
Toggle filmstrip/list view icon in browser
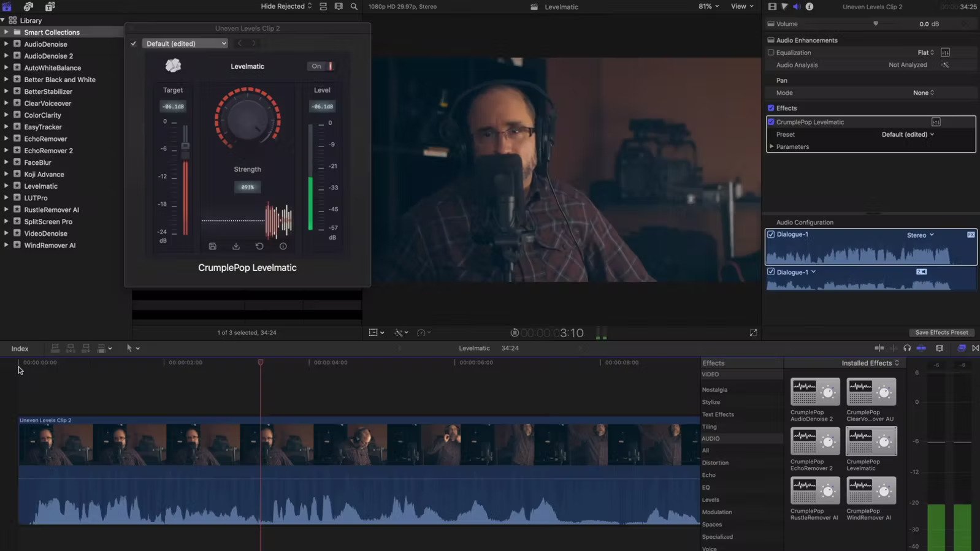tap(339, 6)
